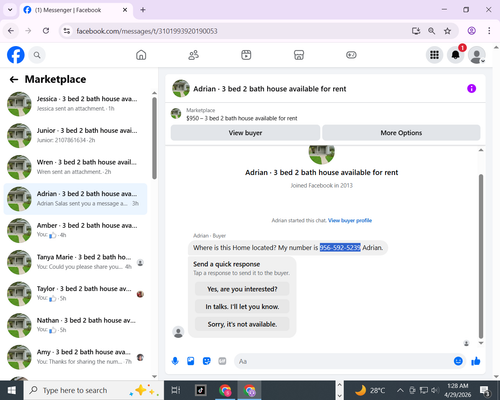Go back with browser back arrow
Screen dimensions: 500x400
coord(11,31)
